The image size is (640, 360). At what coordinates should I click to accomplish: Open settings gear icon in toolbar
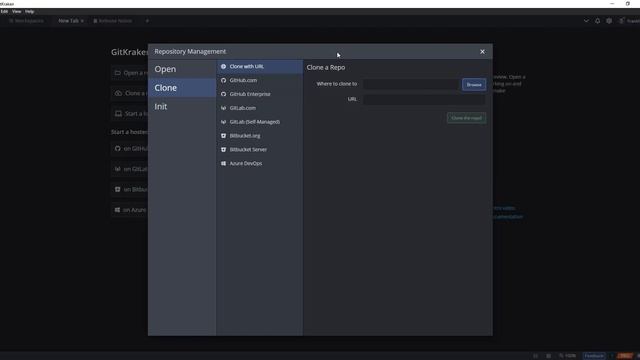coord(609,21)
